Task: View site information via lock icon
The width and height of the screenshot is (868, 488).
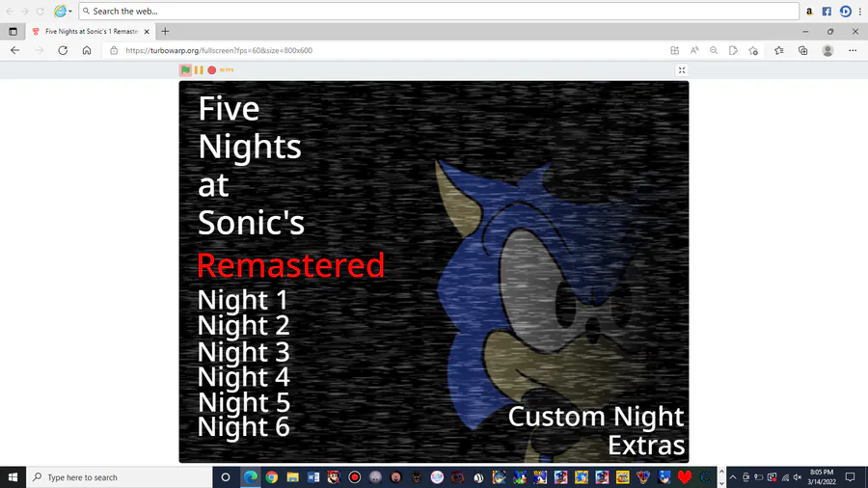Action: (114, 50)
